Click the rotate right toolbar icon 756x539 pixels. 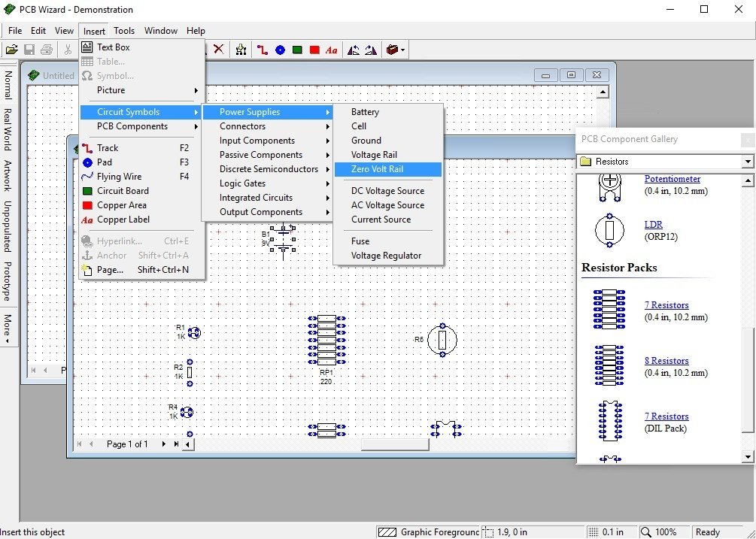click(x=371, y=50)
